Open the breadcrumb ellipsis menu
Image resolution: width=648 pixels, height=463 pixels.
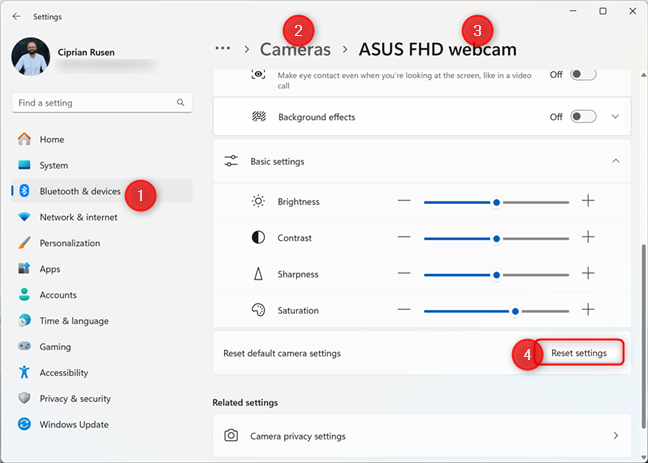point(222,48)
